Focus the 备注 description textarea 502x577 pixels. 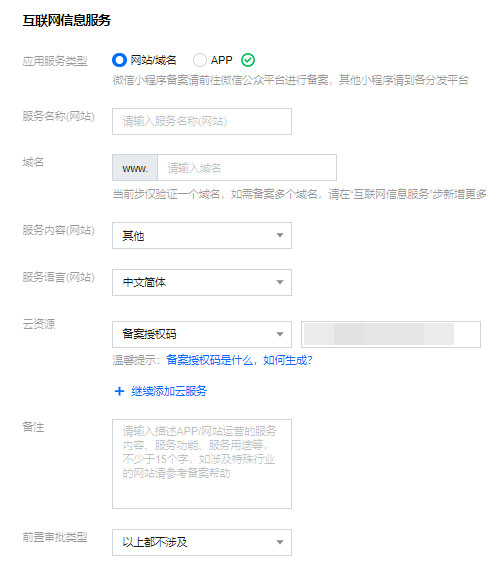(202, 464)
